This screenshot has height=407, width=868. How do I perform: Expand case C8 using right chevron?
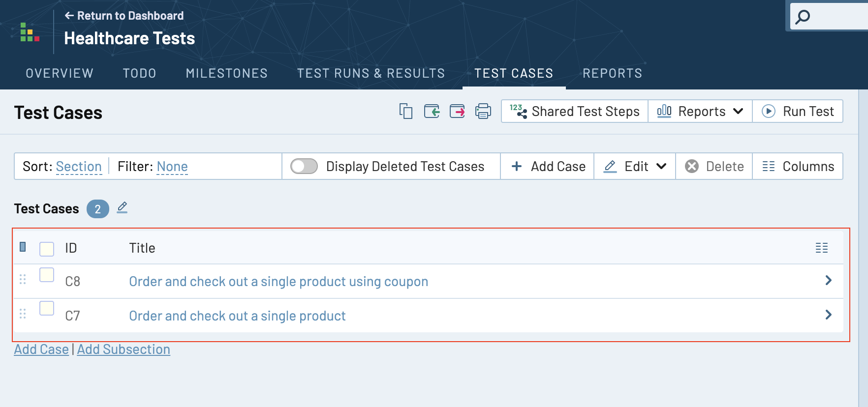tap(828, 280)
